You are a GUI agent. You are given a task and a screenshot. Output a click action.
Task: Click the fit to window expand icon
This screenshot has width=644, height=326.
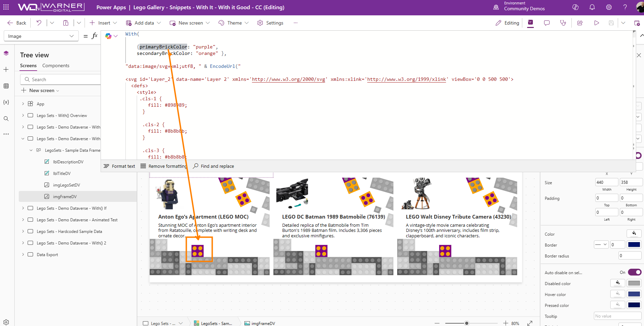[x=530, y=323]
